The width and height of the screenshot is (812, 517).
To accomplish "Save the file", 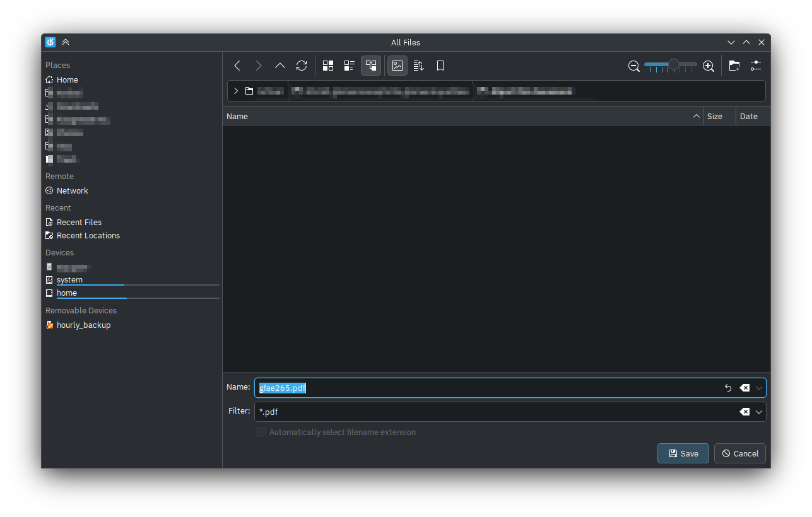I will (x=683, y=453).
